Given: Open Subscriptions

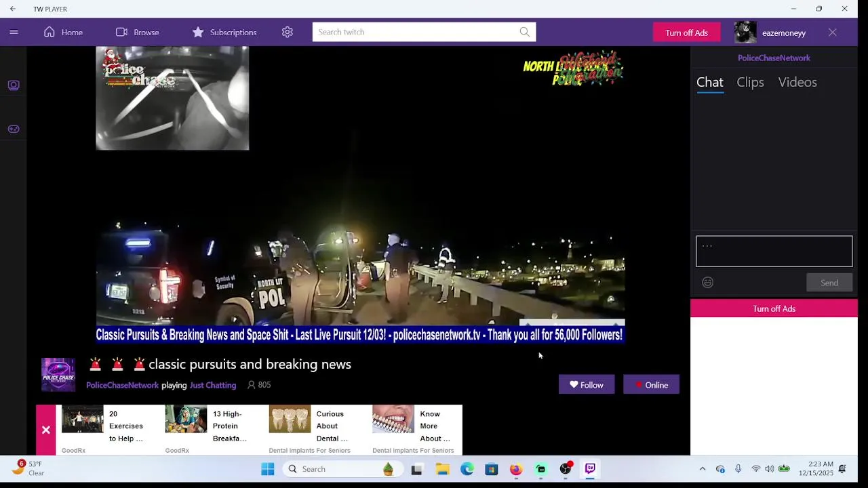Looking at the screenshot, I should [x=224, y=32].
